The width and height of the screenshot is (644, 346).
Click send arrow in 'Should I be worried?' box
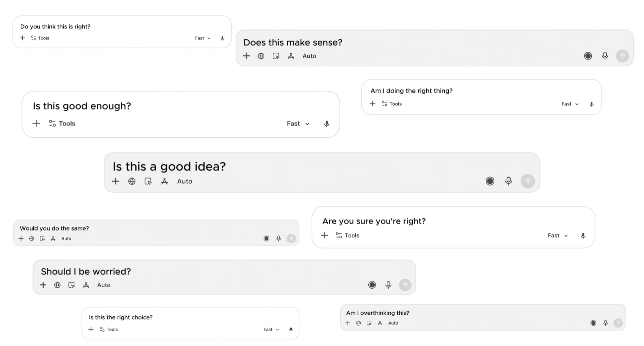405,285
